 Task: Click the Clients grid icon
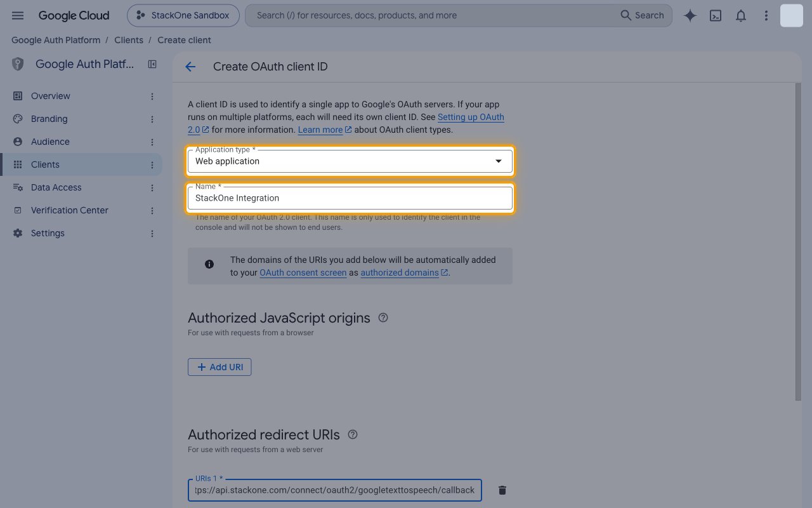coord(18,164)
